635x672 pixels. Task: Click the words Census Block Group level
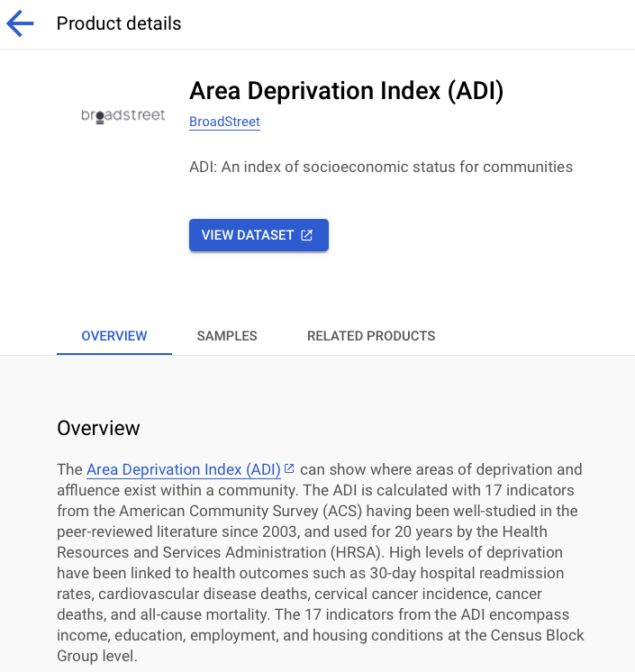coord(321,646)
